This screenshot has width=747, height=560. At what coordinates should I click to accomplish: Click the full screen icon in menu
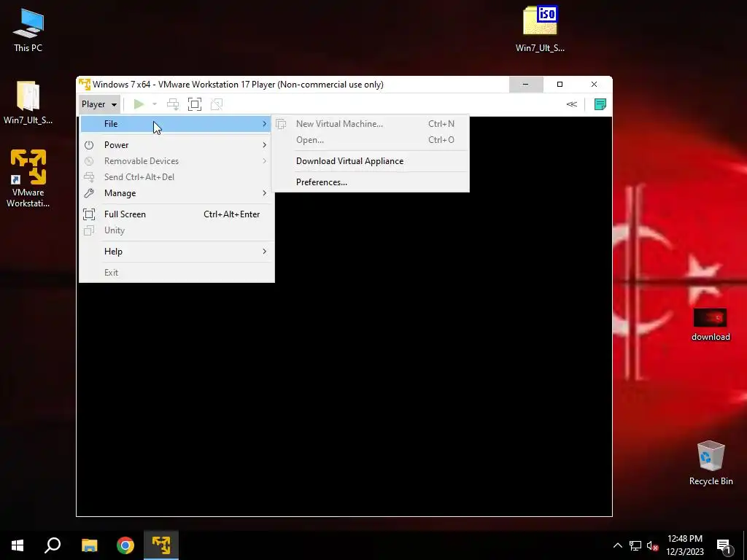point(89,214)
